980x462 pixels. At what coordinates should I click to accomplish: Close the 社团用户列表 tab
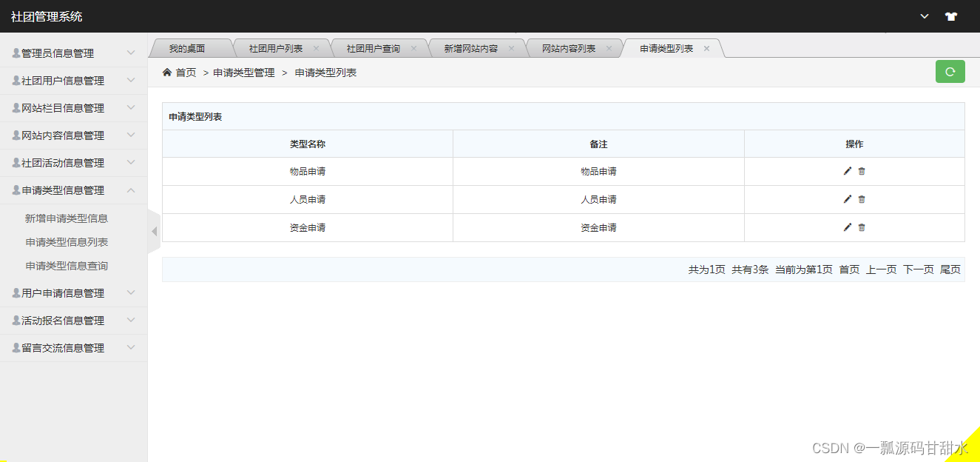pyautogui.click(x=316, y=48)
